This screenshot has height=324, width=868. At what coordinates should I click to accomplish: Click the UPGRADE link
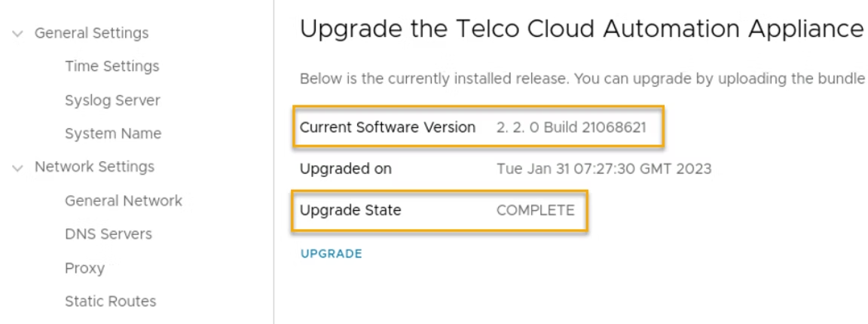point(331,254)
